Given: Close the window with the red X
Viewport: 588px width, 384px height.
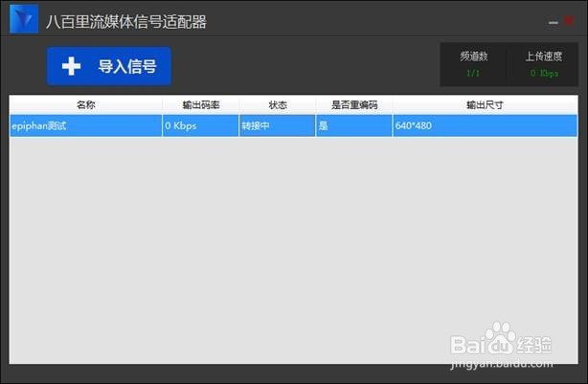Looking at the screenshot, I should 569,21.
